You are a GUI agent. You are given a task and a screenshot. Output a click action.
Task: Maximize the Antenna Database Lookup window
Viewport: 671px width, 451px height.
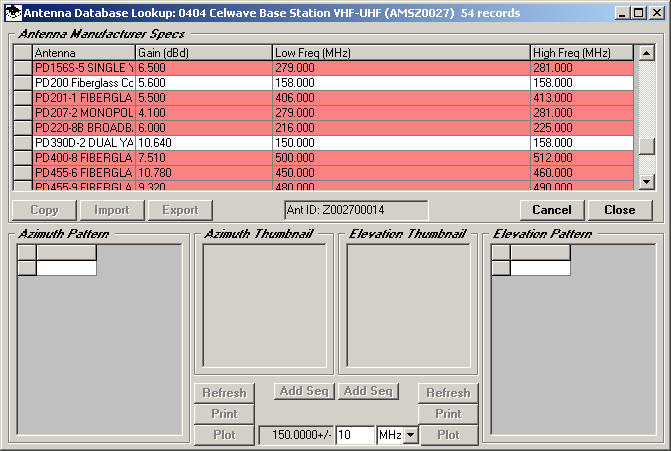click(638, 13)
